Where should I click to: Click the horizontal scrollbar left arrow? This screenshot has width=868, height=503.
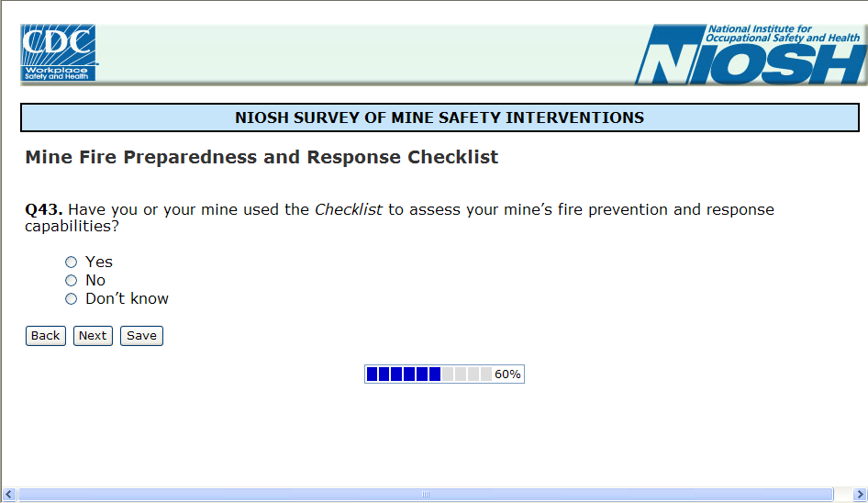click(x=8, y=495)
